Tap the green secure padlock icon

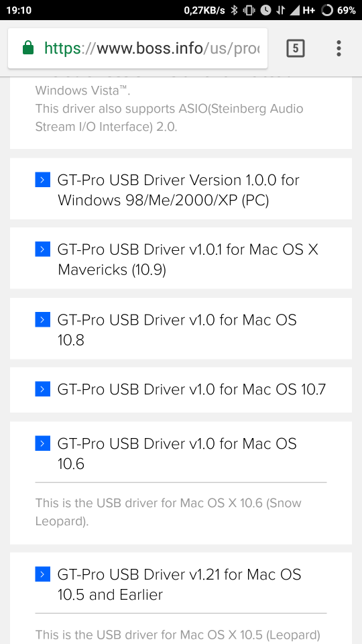point(28,48)
